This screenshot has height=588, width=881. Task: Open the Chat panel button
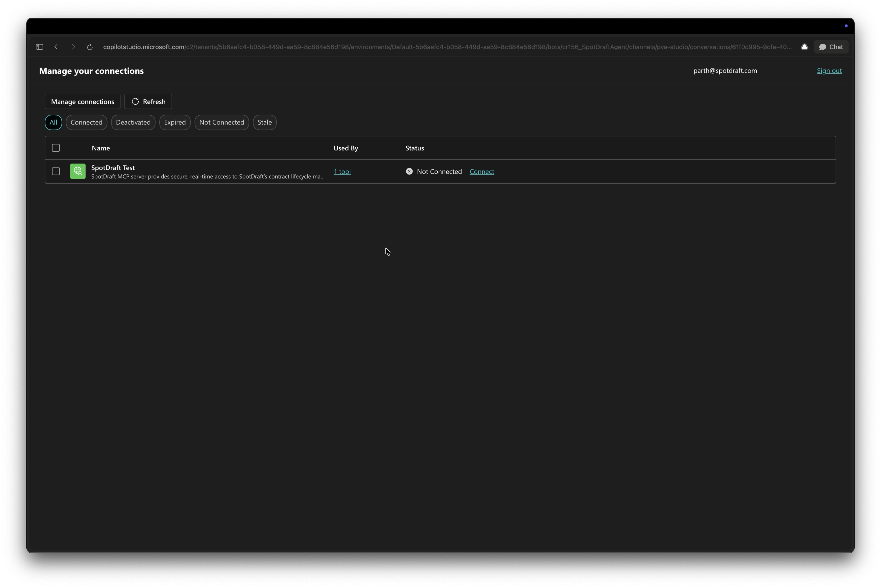click(x=831, y=47)
